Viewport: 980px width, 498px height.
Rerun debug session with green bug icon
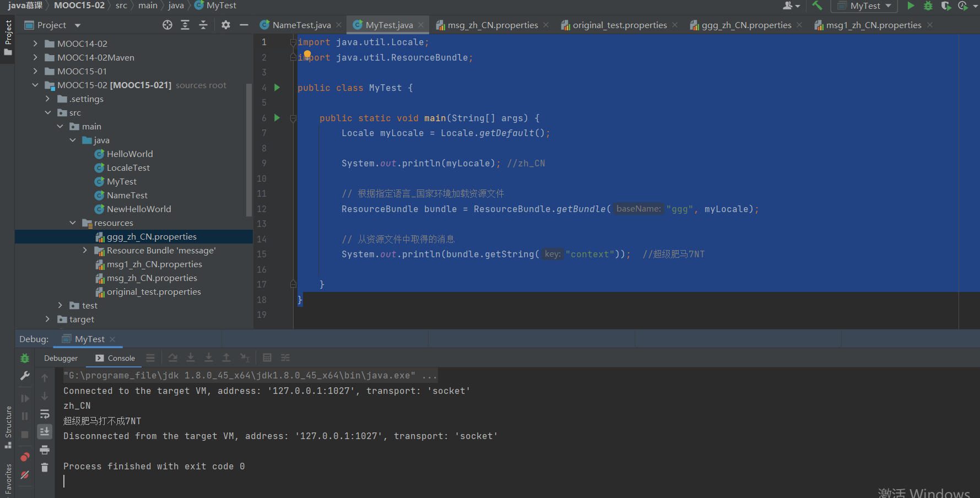(x=25, y=358)
